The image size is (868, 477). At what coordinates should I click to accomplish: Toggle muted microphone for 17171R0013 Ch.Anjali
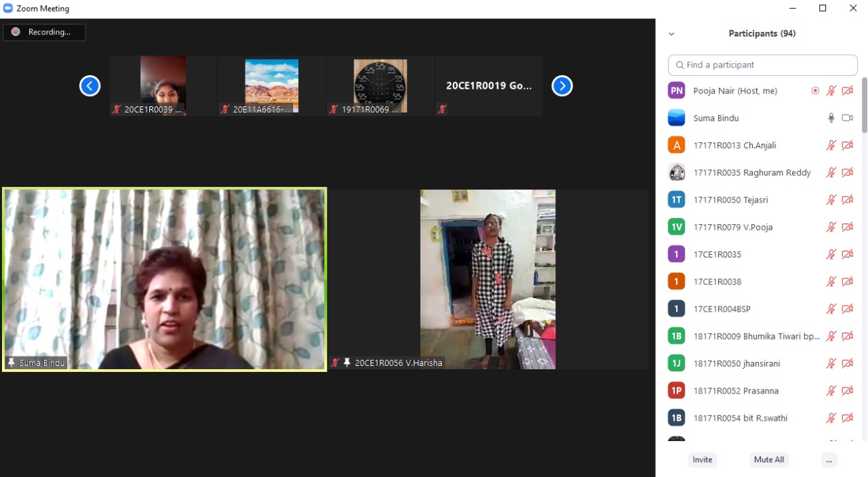tap(831, 145)
